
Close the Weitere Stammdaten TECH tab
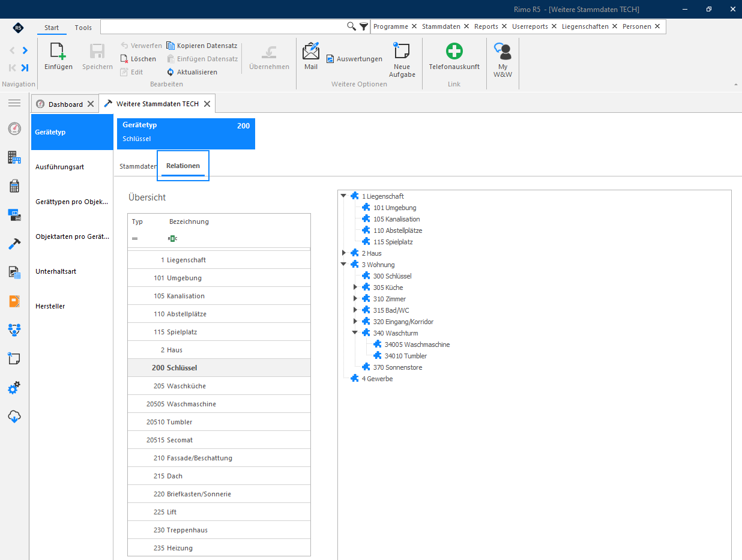click(x=207, y=104)
